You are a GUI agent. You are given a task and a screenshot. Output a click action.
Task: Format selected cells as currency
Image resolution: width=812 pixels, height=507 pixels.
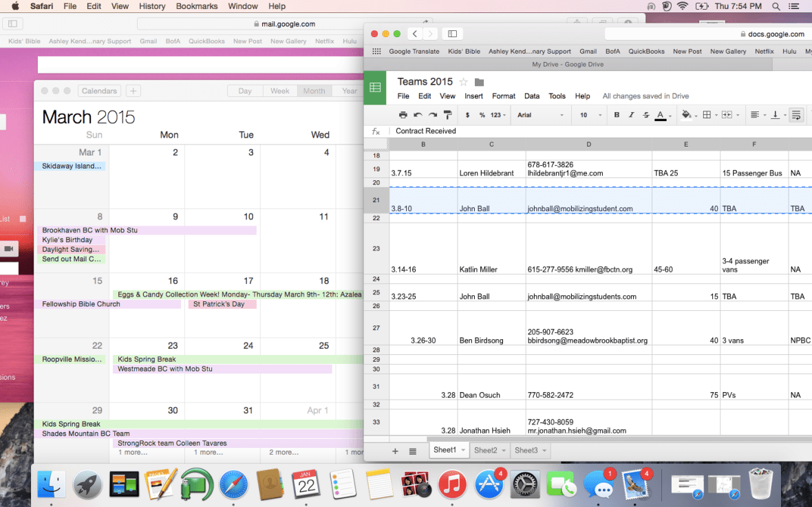[467, 115]
